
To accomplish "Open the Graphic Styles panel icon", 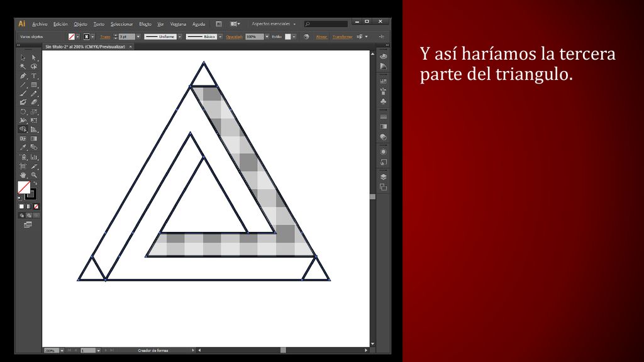I will click(x=383, y=162).
